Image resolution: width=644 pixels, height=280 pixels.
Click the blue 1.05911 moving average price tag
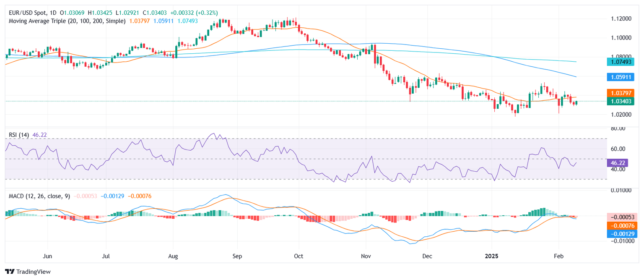(x=622, y=77)
